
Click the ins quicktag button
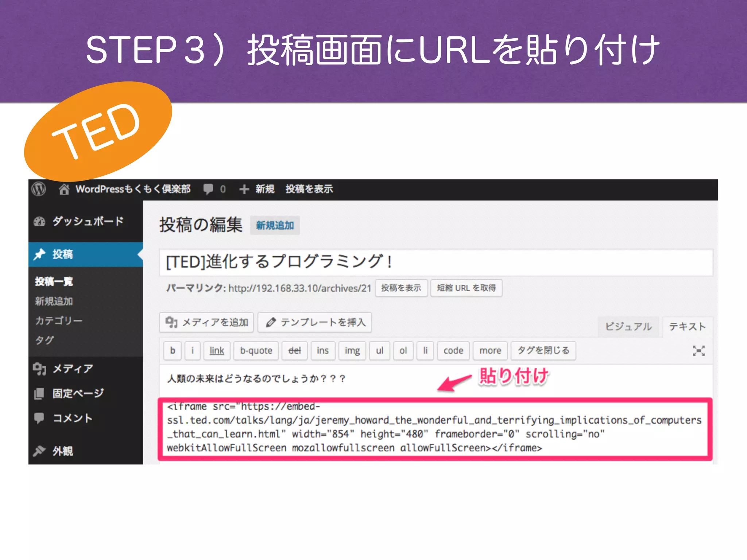pyautogui.click(x=323, y=351)
